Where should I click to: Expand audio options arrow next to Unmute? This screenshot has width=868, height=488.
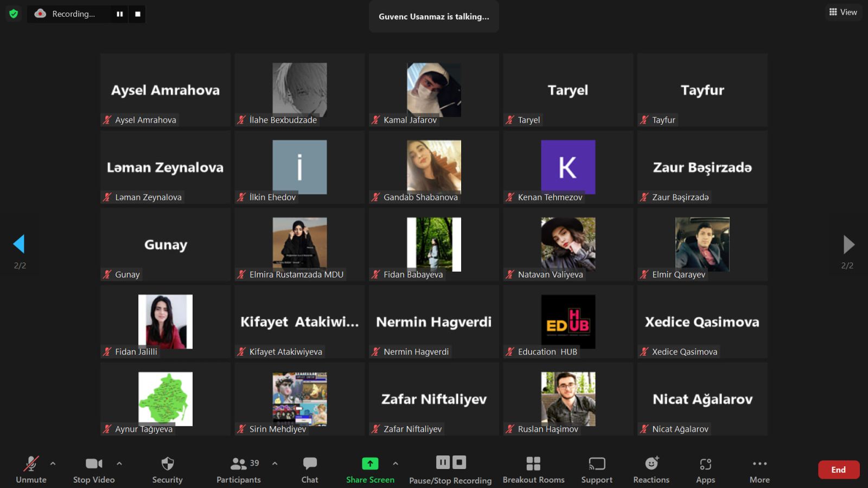pyautogui.click(x=53, y=464)
